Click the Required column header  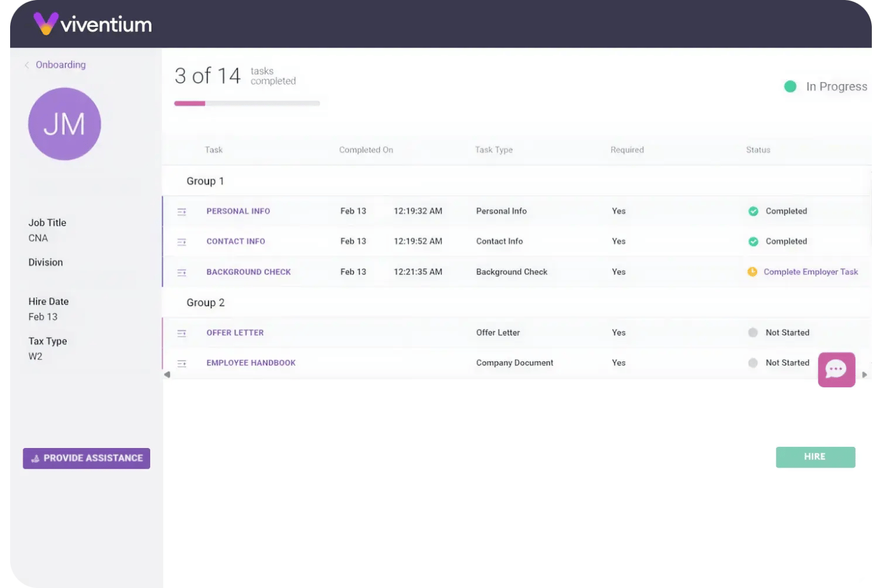click(x=627, y=150)
